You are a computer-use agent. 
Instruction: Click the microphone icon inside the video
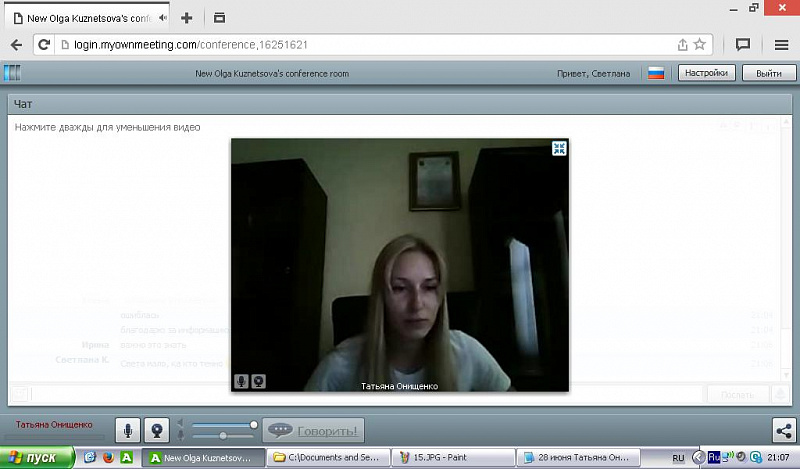click(241, 381)
